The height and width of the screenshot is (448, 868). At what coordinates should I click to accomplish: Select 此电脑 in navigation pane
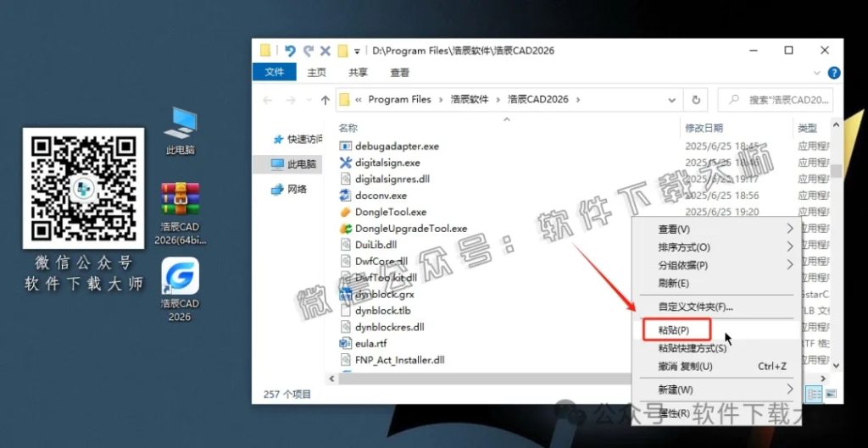click(294, 163)
